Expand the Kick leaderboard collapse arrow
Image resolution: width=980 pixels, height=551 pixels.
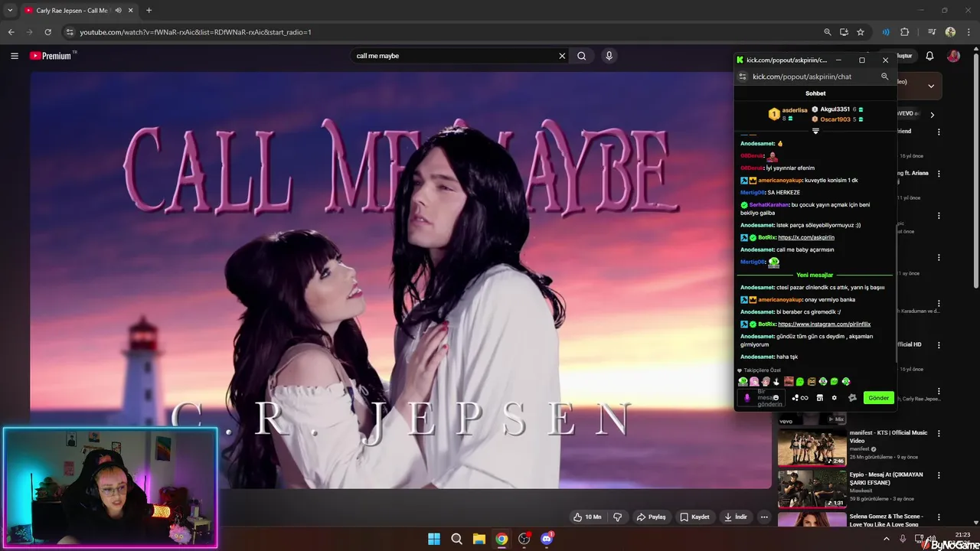(815, 131)
